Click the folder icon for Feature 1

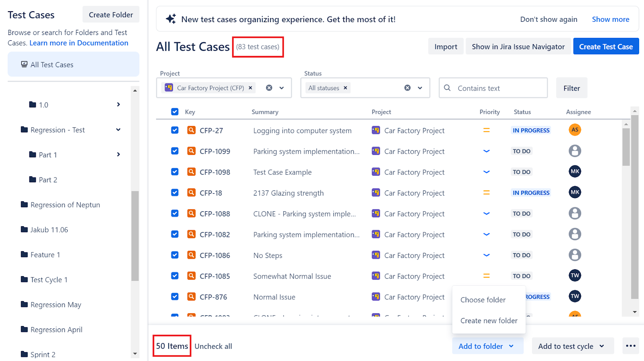tap(25, 254)
